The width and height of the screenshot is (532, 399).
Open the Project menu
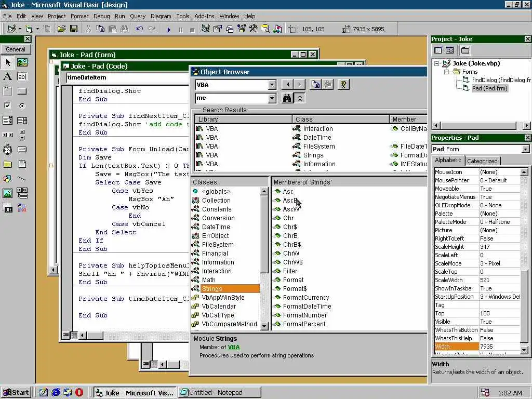57,16
